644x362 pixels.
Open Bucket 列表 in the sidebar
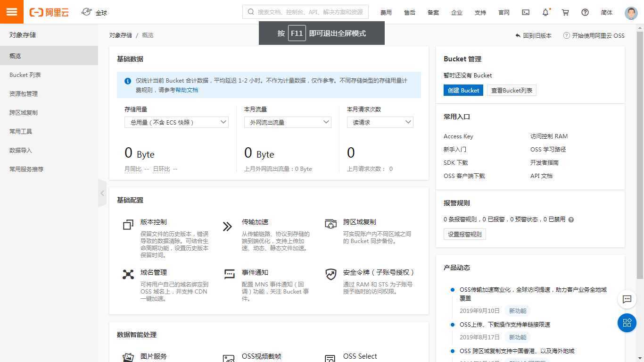pos(49,75)
